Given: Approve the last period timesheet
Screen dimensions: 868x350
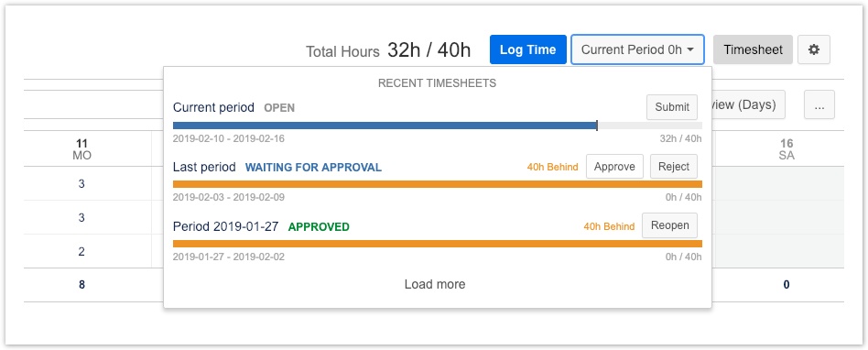Looking at the screenshot, I should click(614, 167).
